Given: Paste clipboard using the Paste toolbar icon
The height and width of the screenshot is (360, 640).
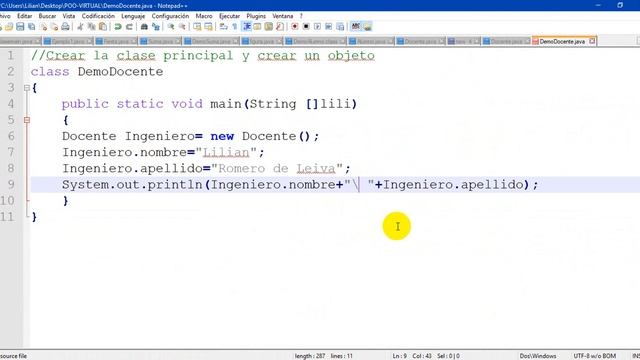Looking at the screenshot, I should [x=103, y=27].
